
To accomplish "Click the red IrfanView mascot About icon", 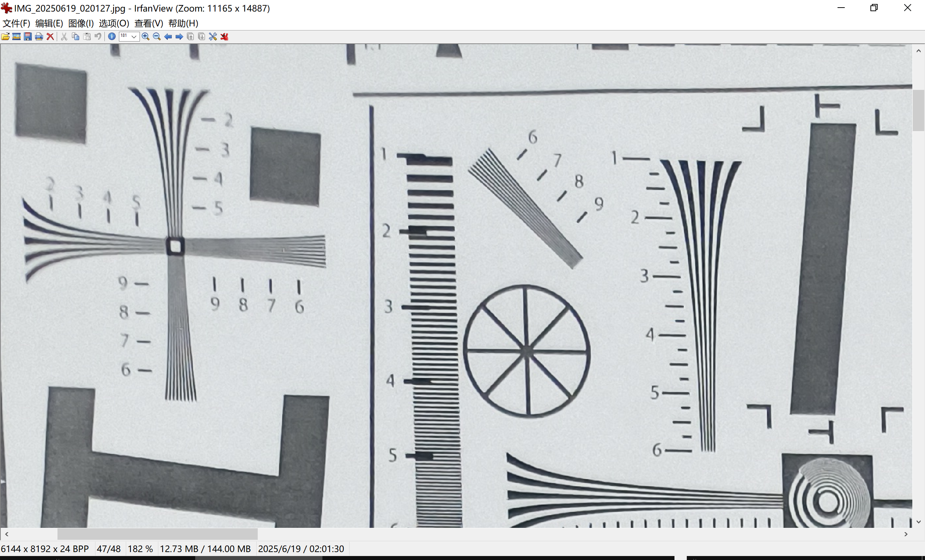I will click(224, 36).
